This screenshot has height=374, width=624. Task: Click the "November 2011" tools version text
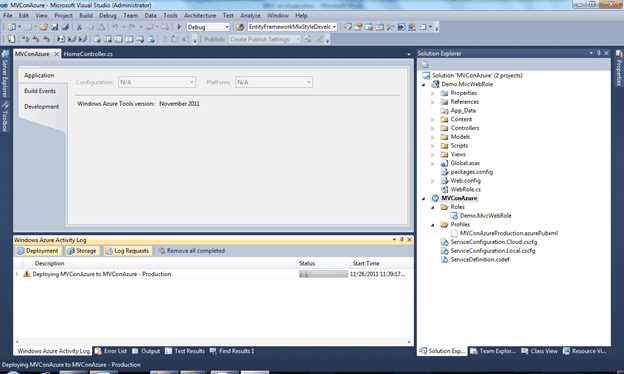(179, 103)
